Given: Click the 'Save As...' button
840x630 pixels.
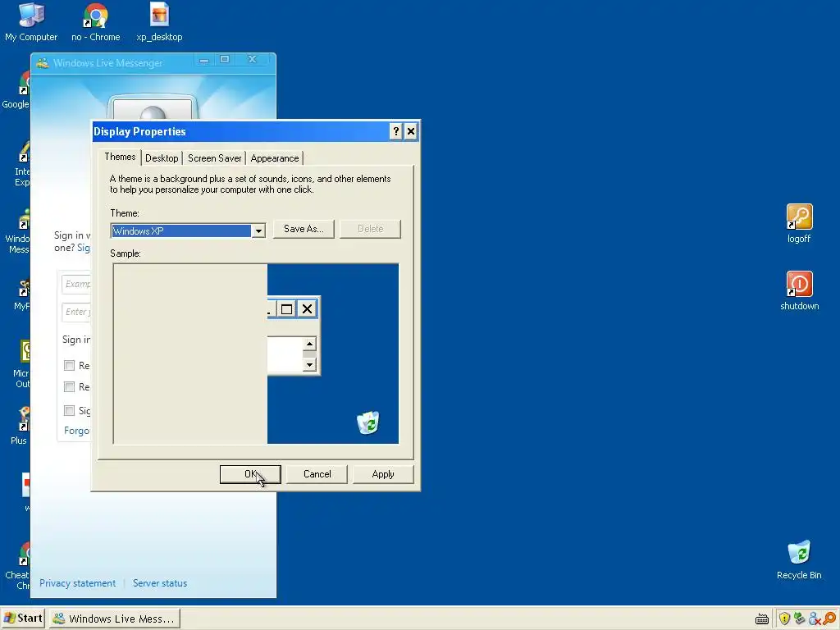Looking at the screenshot, I should tap(304, 229).
